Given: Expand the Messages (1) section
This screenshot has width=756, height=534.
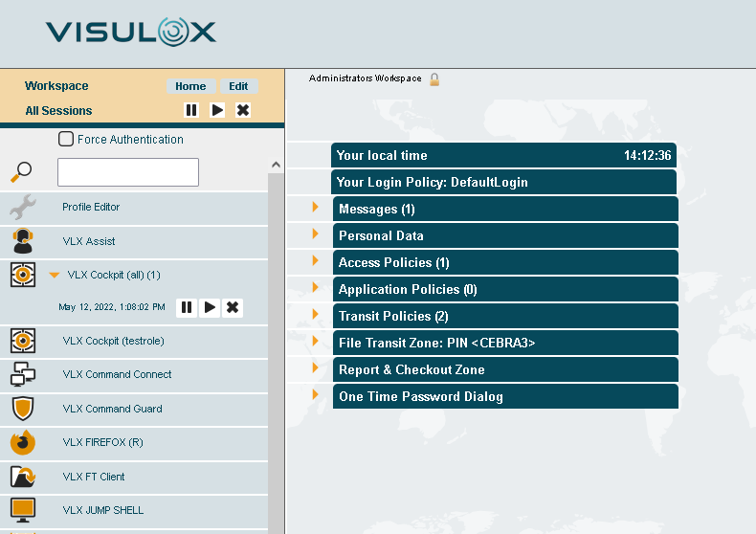Looking at the screenshot, I should [315, 208].
